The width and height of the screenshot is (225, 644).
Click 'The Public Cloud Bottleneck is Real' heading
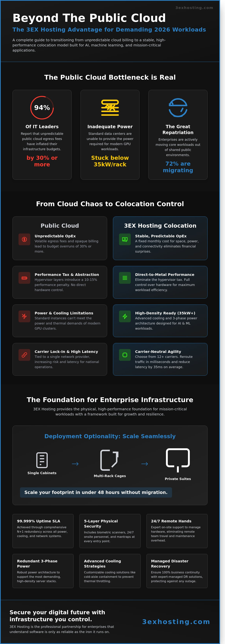pyautogui.click(x=110, y=77)
